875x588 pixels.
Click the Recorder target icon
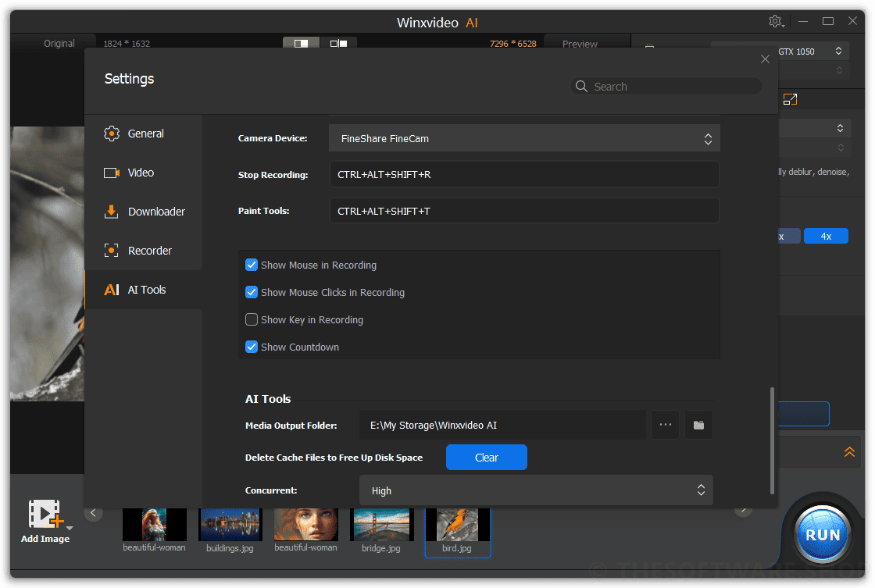pyautogui.click(x=112, y=251)
